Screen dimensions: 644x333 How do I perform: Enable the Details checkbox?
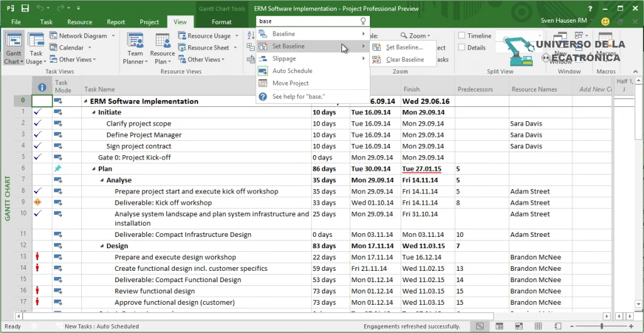(462, 48)
